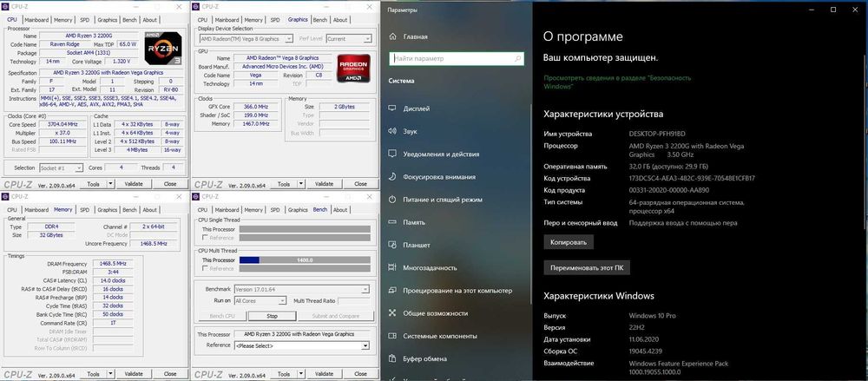This screenshot has height=381, width=868.
Task: Select the Дисплей entry in Settings sidebar
Action: (455, 108)
